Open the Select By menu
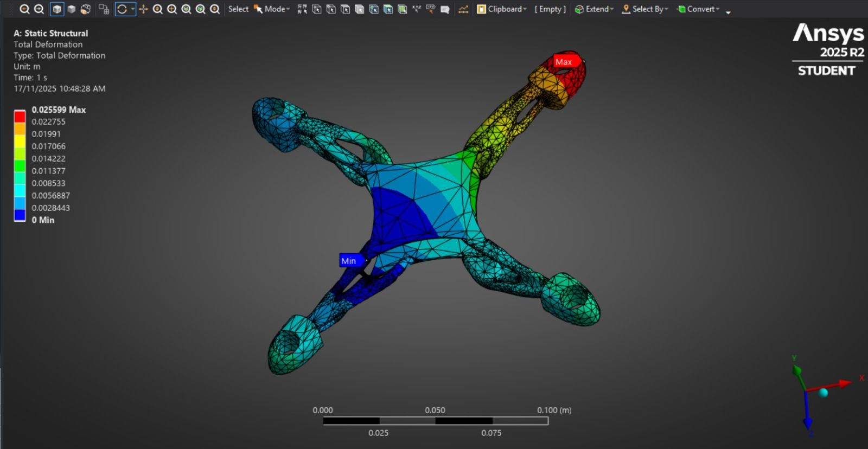The image size is (868, 449). [646, 9]
